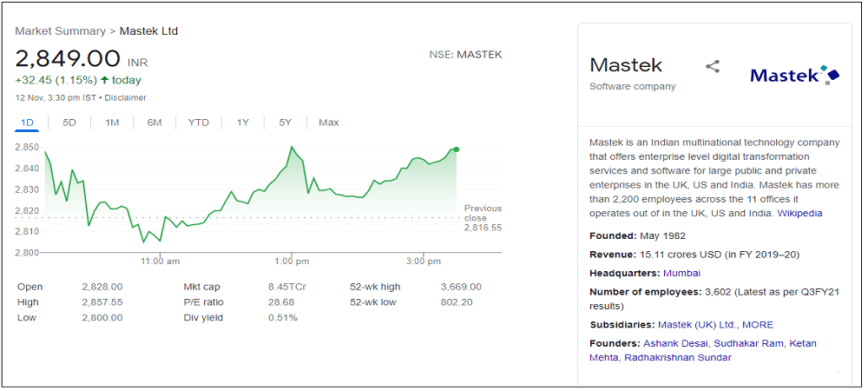The width and height of the screenshot is (868, 391).
Task: Select the 1D time range tab
Action: [x=27, y=123]
